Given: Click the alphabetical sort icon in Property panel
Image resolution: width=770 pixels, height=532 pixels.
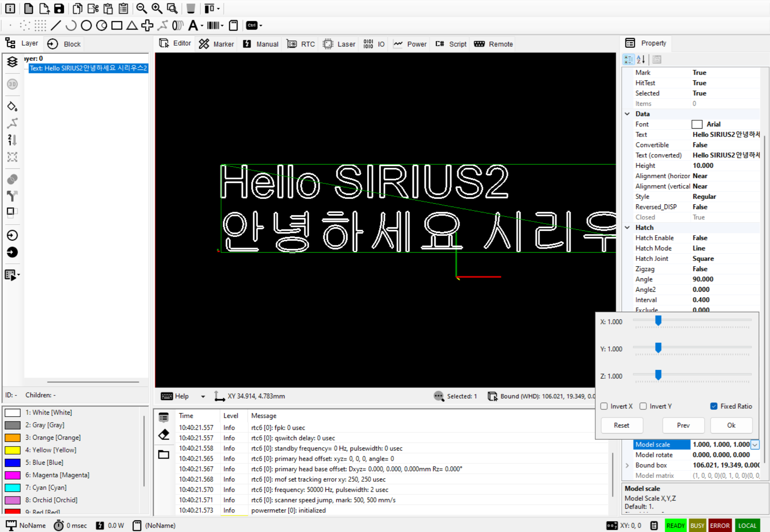Looking at the screenshot, I should tap(641, 59).
